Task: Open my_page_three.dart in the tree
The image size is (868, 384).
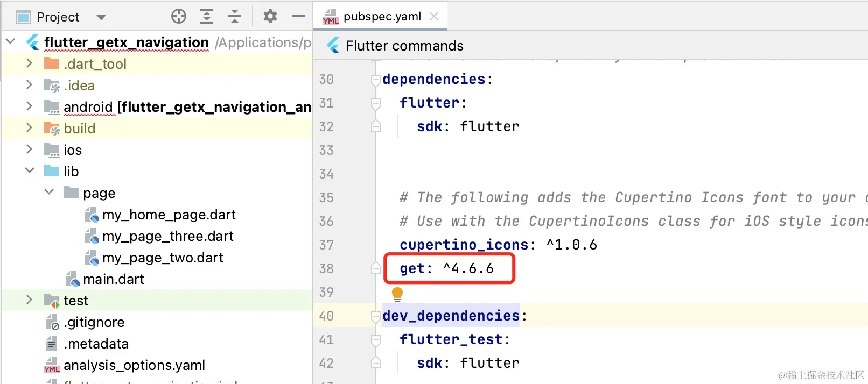Action: tap(168, 236)
